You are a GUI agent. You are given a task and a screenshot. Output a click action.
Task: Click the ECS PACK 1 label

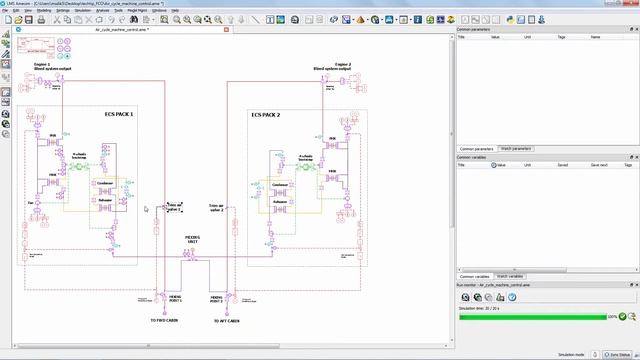pyautogui.click(x=119, y=114)
